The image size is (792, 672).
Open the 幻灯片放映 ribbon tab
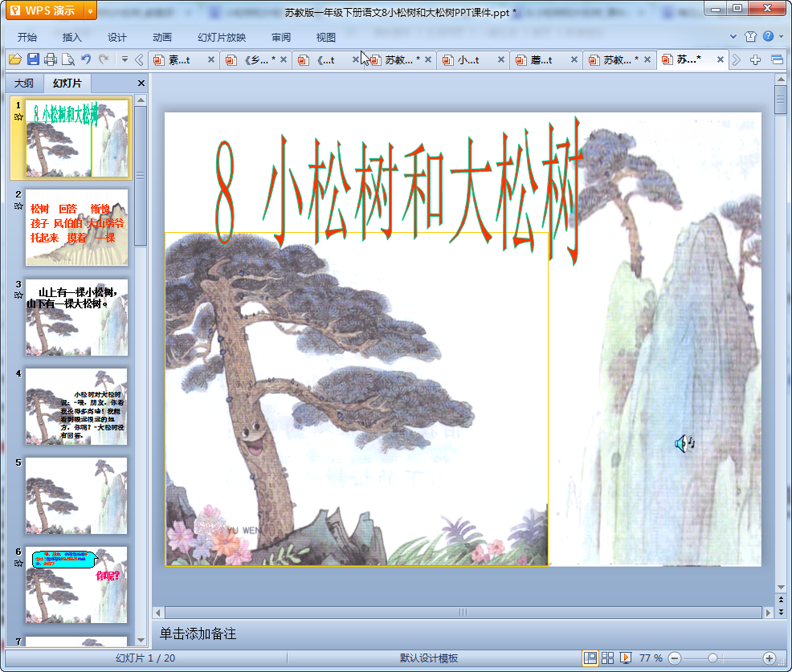(222, 37)
